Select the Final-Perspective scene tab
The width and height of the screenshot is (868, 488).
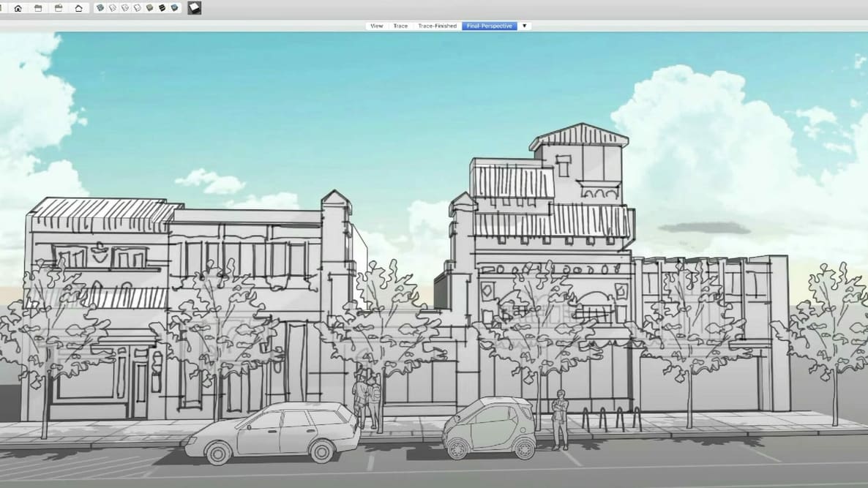tap(490, 26)
